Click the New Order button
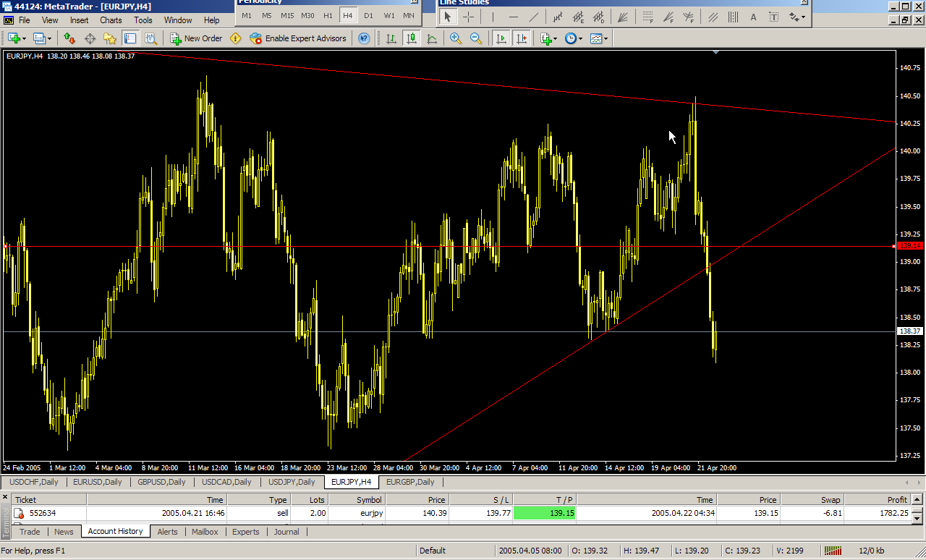The image size is (926, 560). (x=196, y=38)
